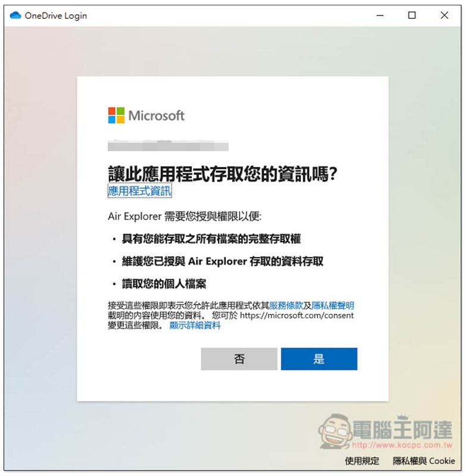Viewport: 465px width, 476px height.
Task: Click the OneDrive cloud icon in title bar
Action: 15,15
